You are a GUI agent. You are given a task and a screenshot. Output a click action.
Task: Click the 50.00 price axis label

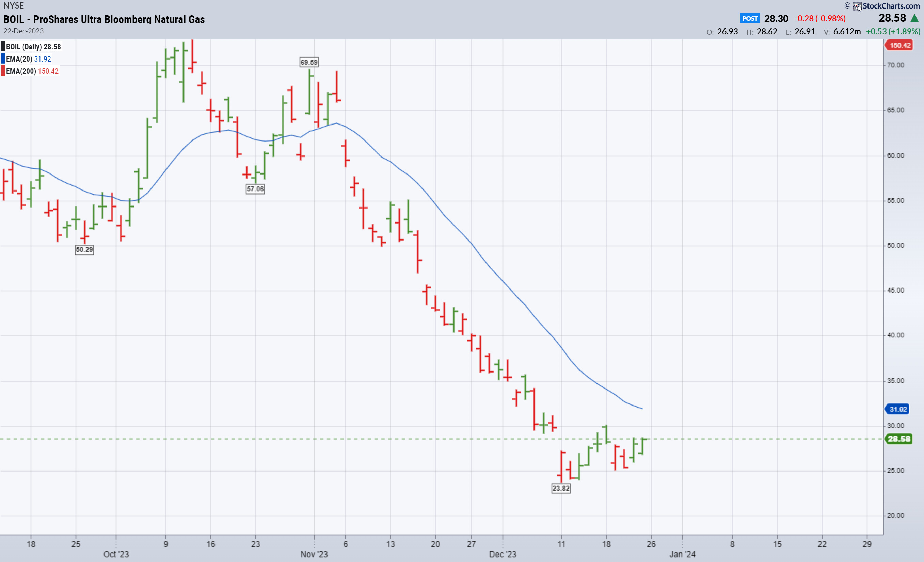point(895,245)
